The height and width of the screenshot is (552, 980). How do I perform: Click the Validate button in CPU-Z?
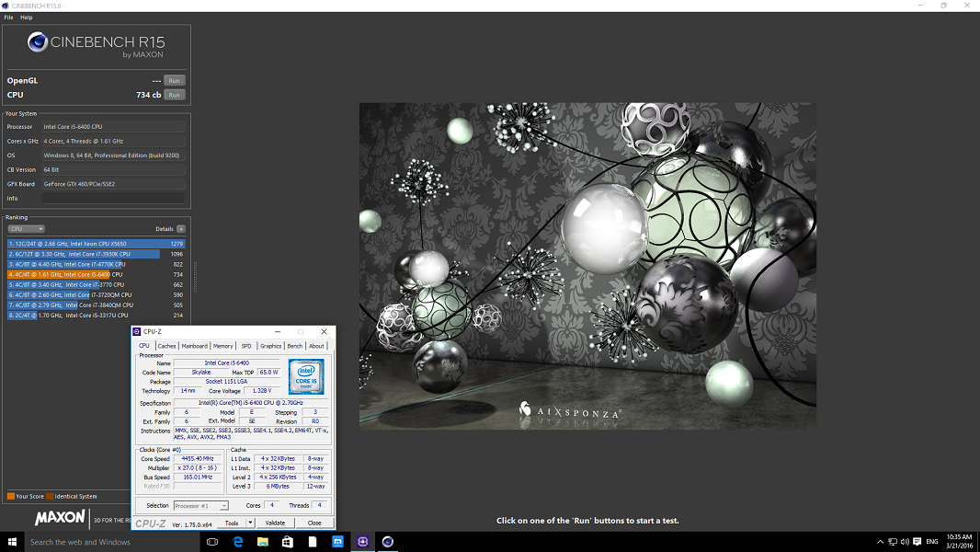(275, 523)
